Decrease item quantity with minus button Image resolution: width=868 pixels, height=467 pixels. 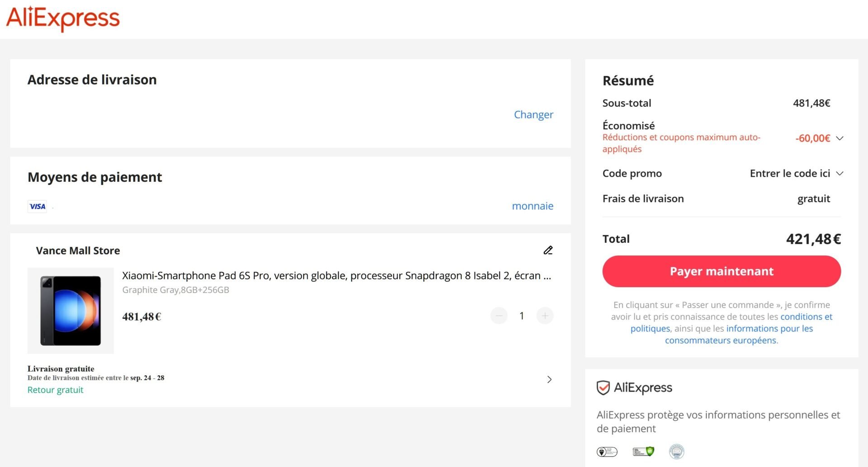pos(499,316)
